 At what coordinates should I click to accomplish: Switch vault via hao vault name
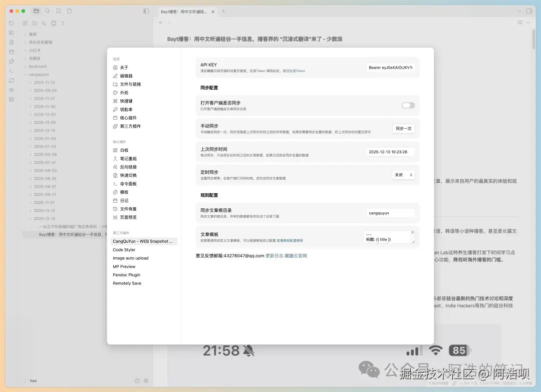pos(33,380)
